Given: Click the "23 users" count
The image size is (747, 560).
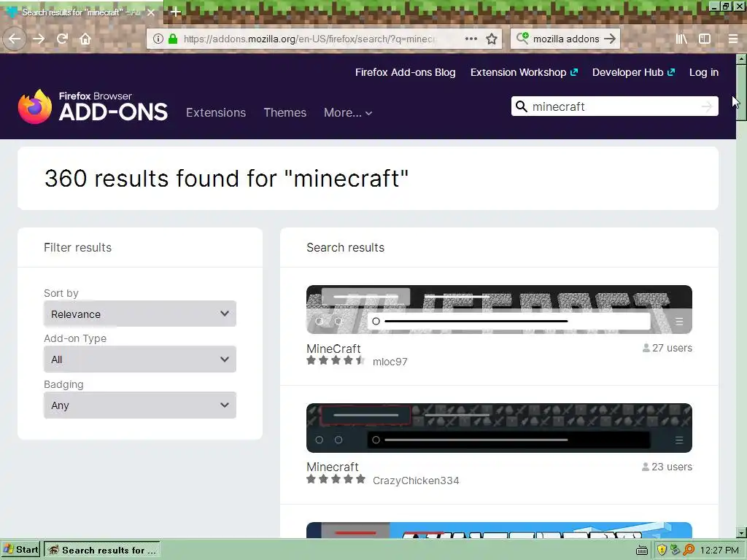Looking at the screenshot, I should [667, 467].
